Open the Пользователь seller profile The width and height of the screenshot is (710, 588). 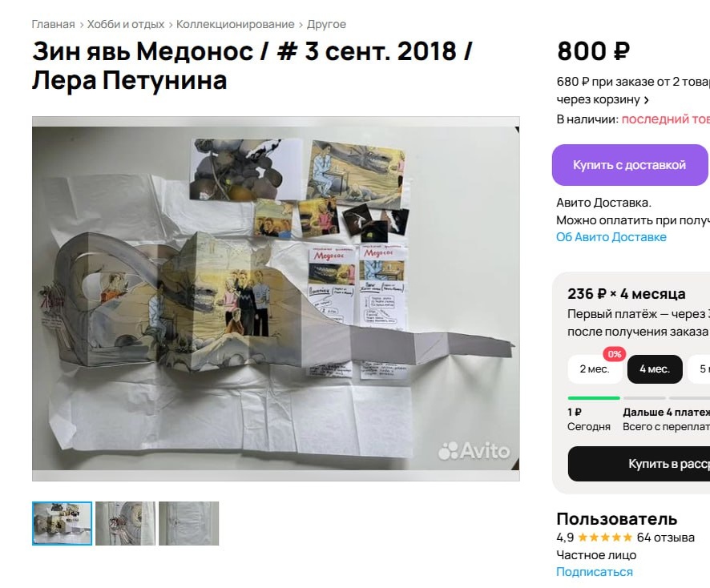point(617,519)
